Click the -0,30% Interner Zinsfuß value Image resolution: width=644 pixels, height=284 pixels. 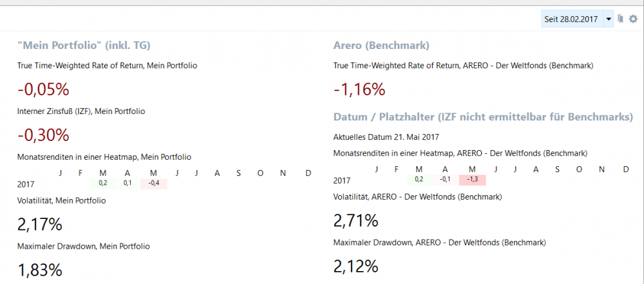[x=43, y=135]
